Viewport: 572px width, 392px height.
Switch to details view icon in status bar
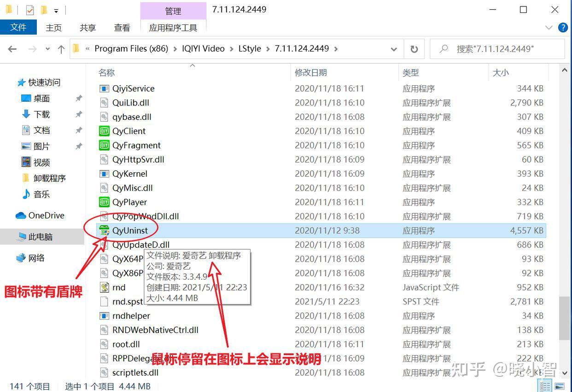click(x=545, y=386)
